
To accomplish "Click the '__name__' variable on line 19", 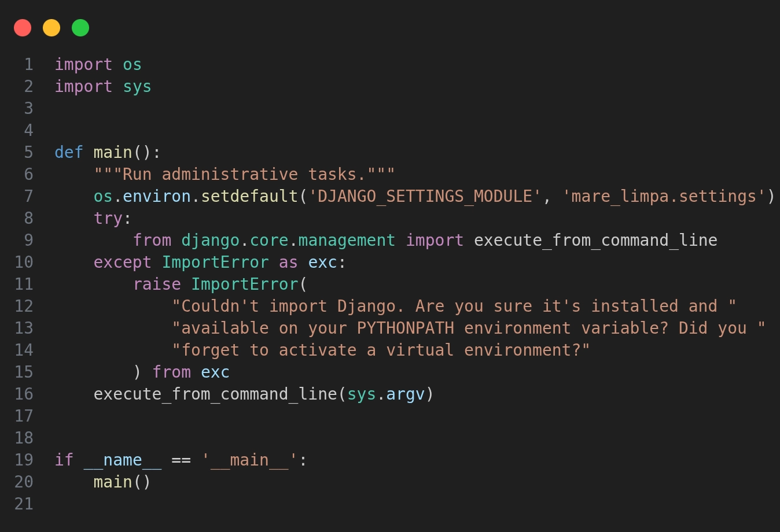I will 123,460.
